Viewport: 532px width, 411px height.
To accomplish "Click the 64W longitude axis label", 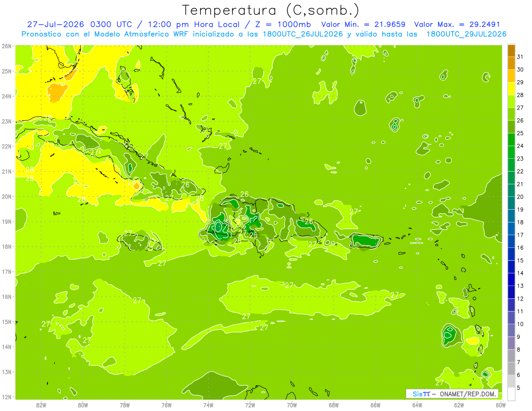I will click(417, 405).
